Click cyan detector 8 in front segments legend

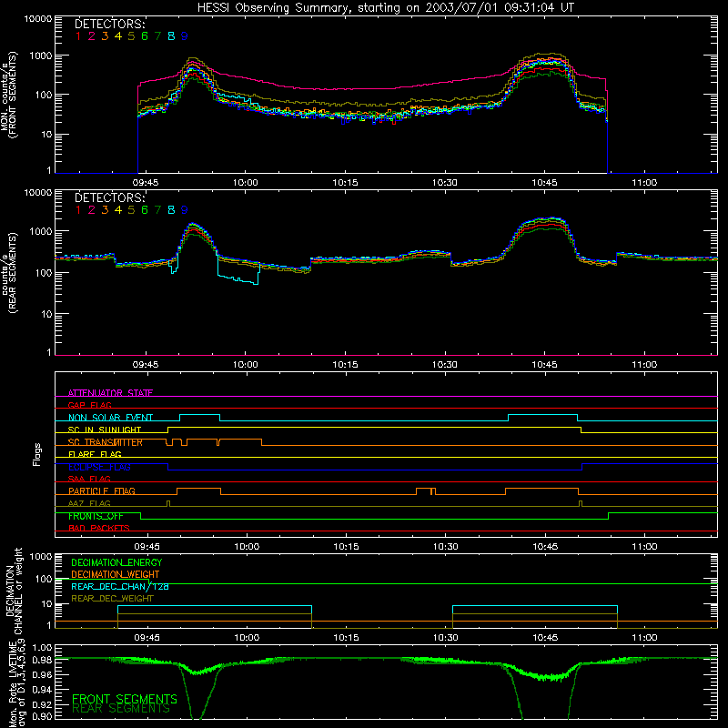[x=171, y=36]
